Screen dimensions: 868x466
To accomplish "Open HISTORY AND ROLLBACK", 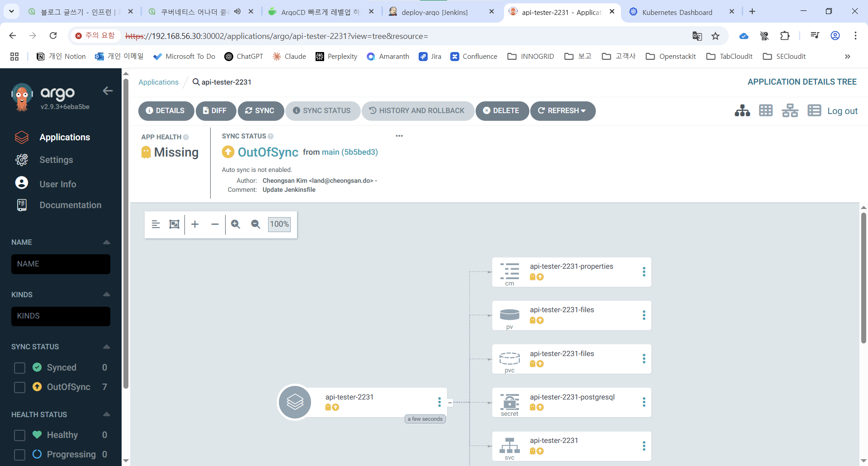I will tap(417, 111).
